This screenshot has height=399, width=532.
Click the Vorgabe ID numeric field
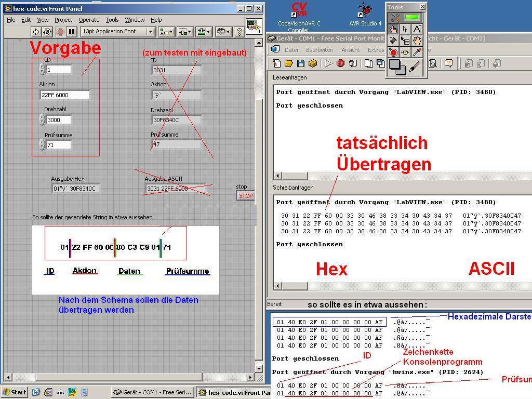[x=59, y=70]
